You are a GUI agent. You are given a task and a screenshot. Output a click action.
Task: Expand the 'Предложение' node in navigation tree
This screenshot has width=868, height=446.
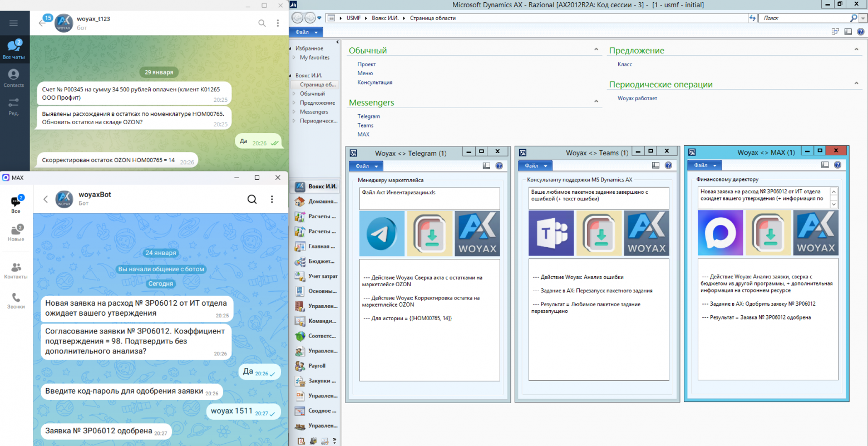click(x=294, y=103)
